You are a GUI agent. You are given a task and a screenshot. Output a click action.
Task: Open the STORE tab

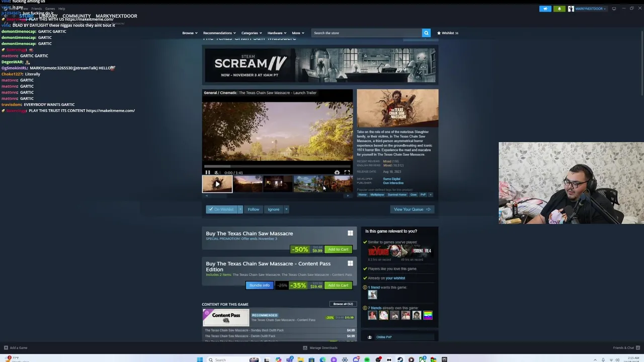[26, 16]
